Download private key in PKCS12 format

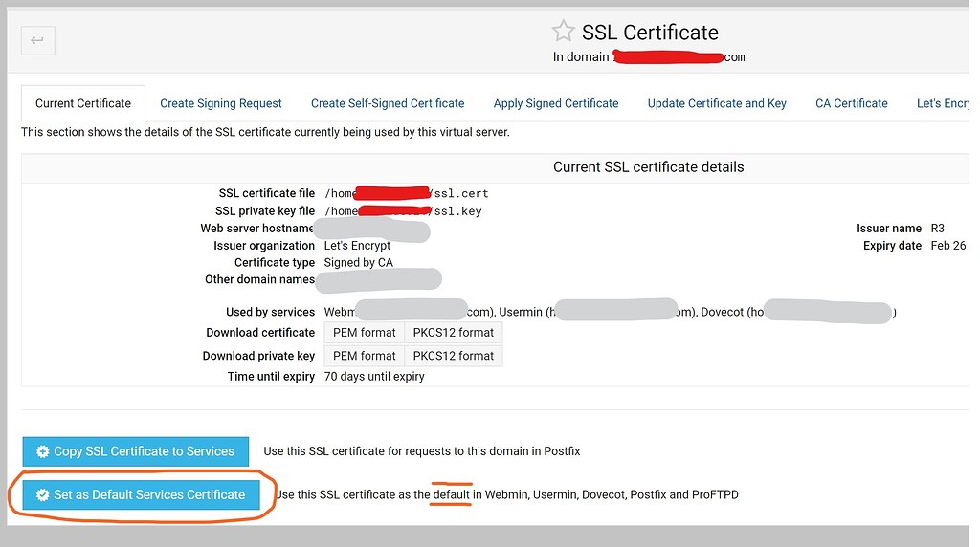tap(453, 356)
